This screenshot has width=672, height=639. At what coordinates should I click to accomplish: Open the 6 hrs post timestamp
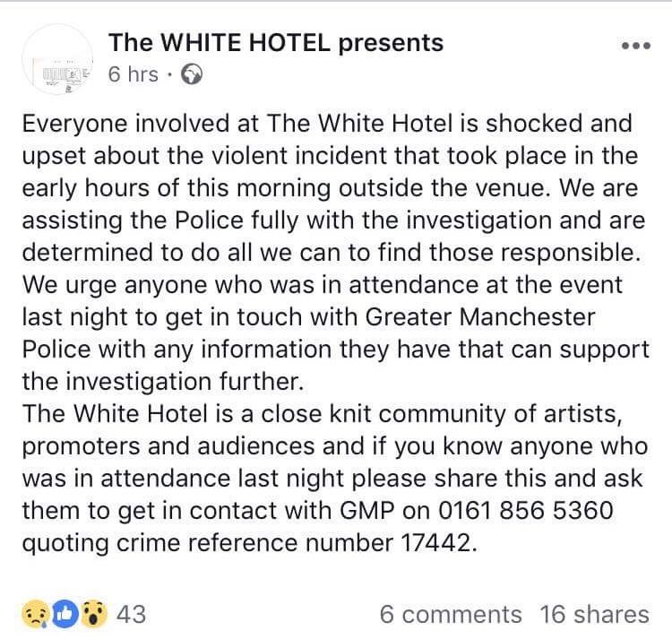[x=134, y=74]
